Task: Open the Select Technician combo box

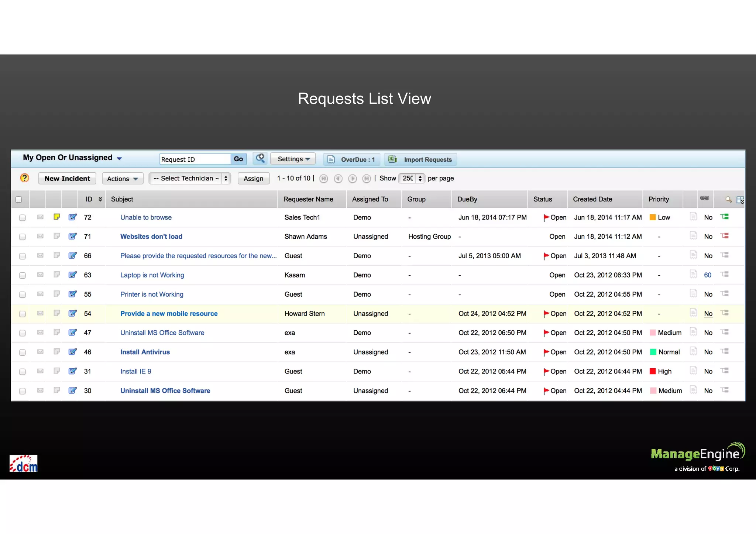Action: pos(190,179)
